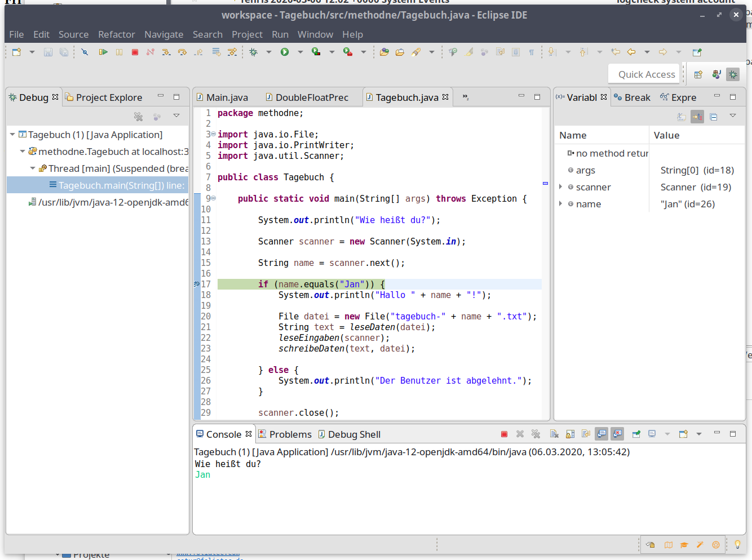752x560 pixels.
Task: Click the green Run launch icon
Action: [x=285, y=51]
